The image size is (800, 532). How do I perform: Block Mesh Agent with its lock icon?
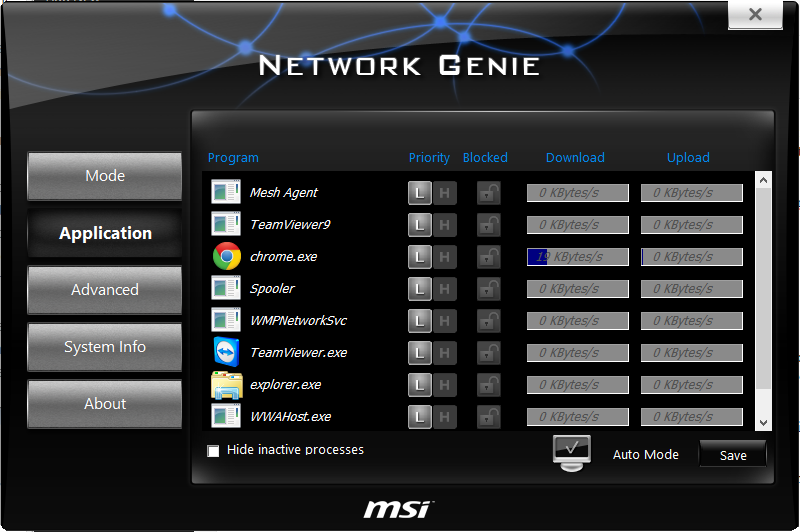(x=488, y=193)
